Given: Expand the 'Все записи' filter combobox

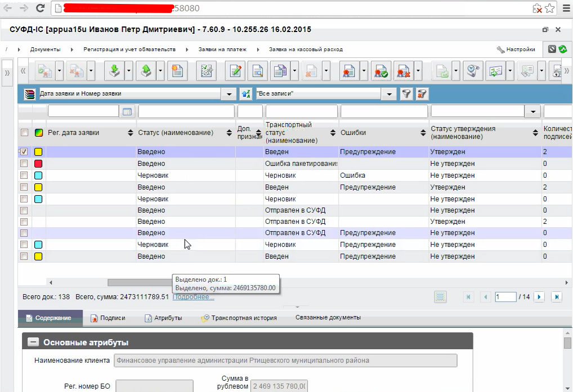Looking at the screenshot, I should 389,94.
